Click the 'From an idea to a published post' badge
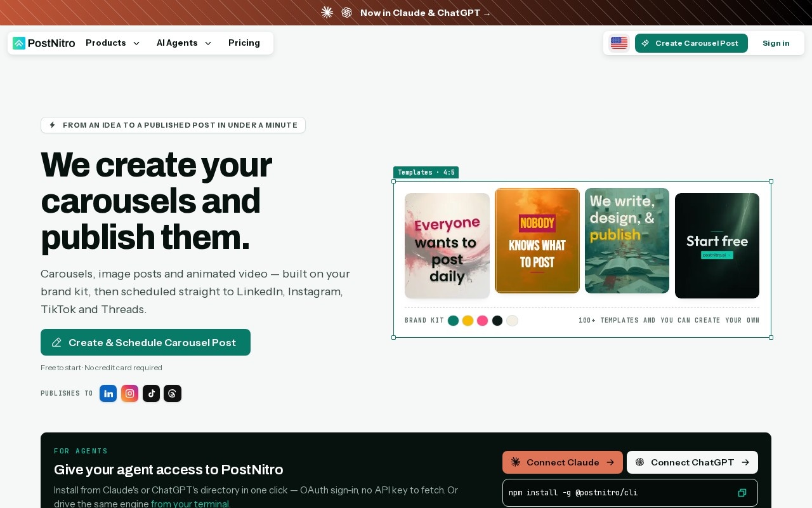This screenshot has height=508, width=812. (173, 125)
